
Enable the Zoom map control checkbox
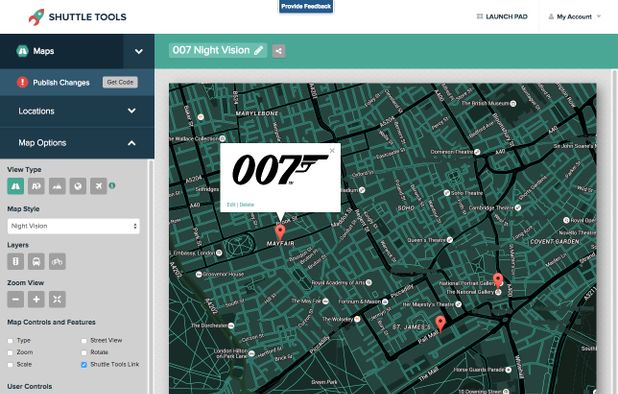pyautogui.click(x=10, y=352)
